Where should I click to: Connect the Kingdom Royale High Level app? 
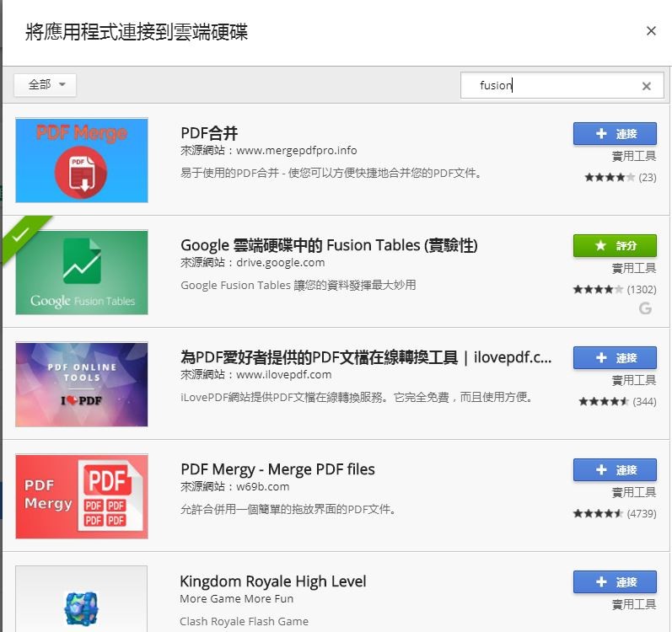coord(615,582)
